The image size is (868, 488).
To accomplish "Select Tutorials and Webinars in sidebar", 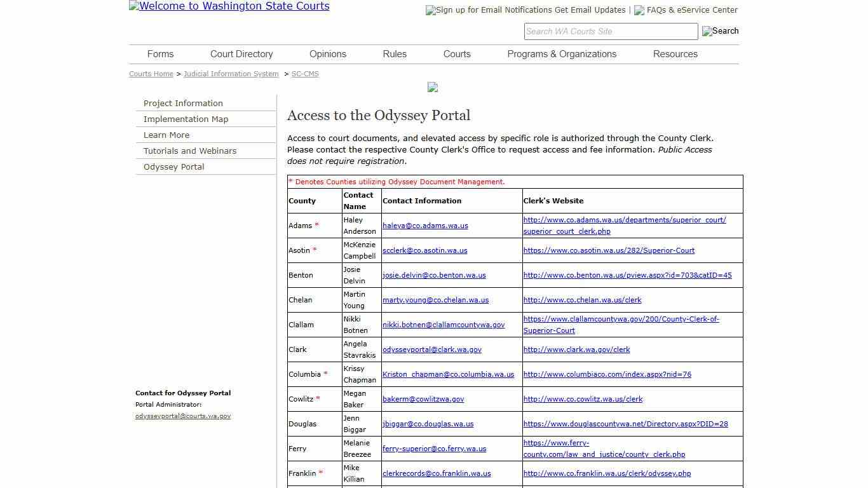I will [190, 151].
